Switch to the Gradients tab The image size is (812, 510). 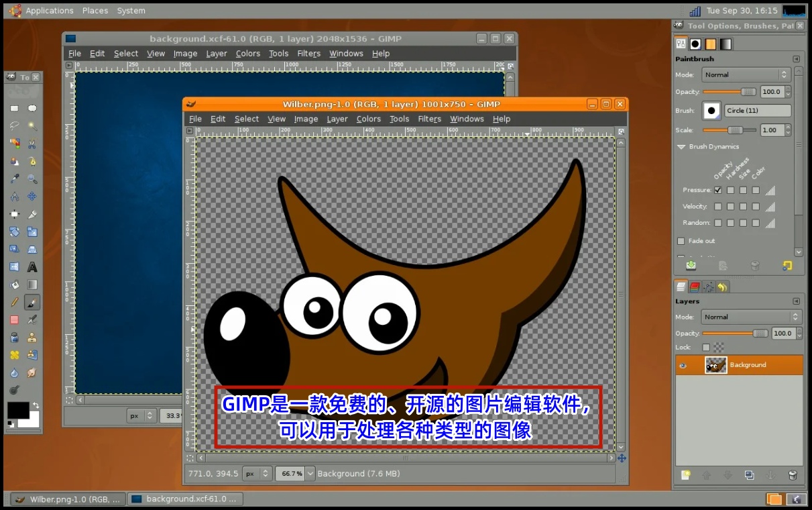coord(726,44)
